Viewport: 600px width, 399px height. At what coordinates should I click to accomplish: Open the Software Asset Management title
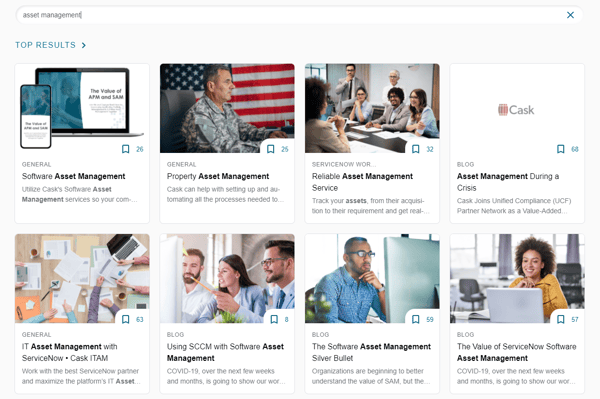click(x=73, y=176)
